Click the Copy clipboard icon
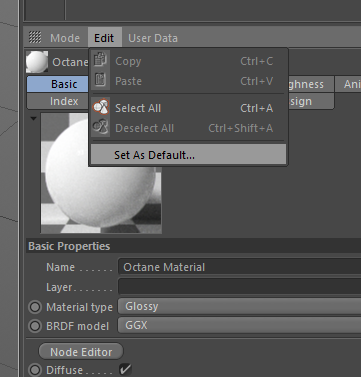This screenshot has height=377, width=361. [100, 60]
